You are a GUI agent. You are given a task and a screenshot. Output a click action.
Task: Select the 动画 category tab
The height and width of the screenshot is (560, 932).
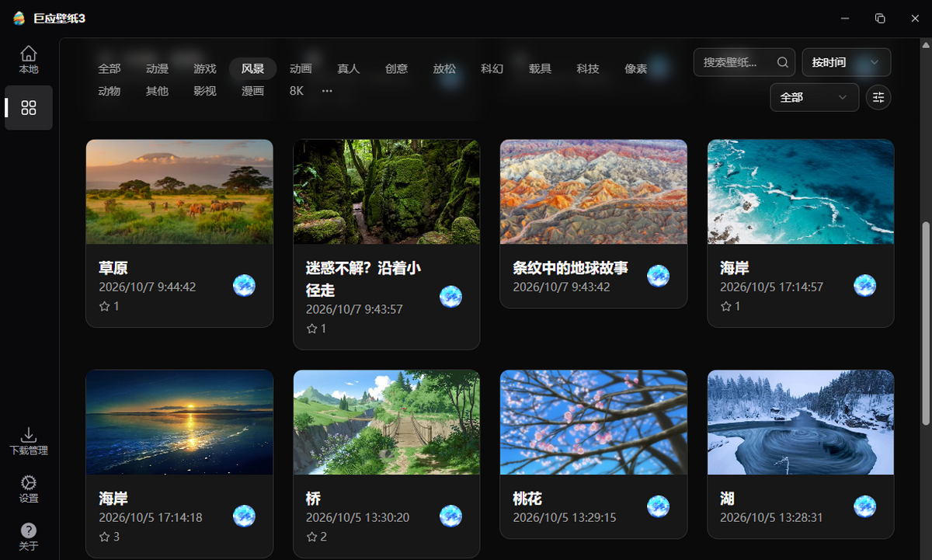301,68
